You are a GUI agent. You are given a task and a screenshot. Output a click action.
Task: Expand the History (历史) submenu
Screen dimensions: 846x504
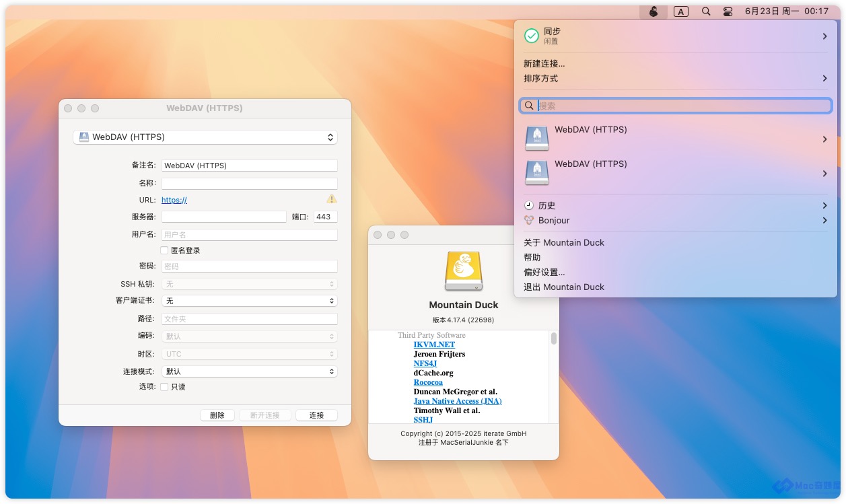tap(824, 205)
